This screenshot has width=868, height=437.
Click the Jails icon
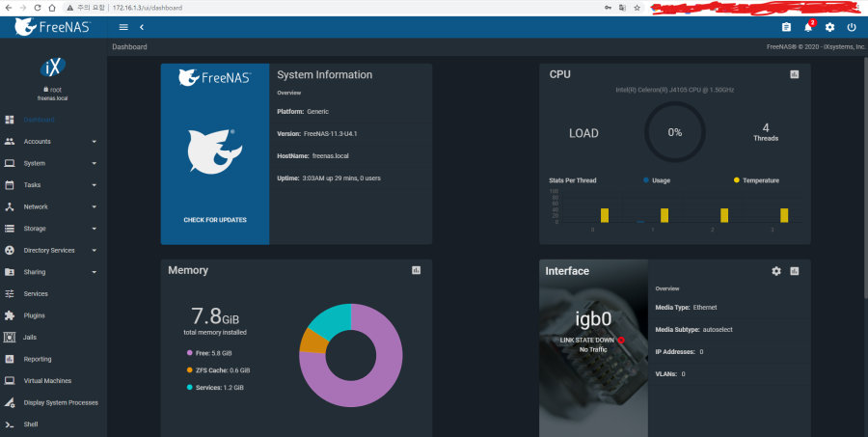[x=10, y=338]
